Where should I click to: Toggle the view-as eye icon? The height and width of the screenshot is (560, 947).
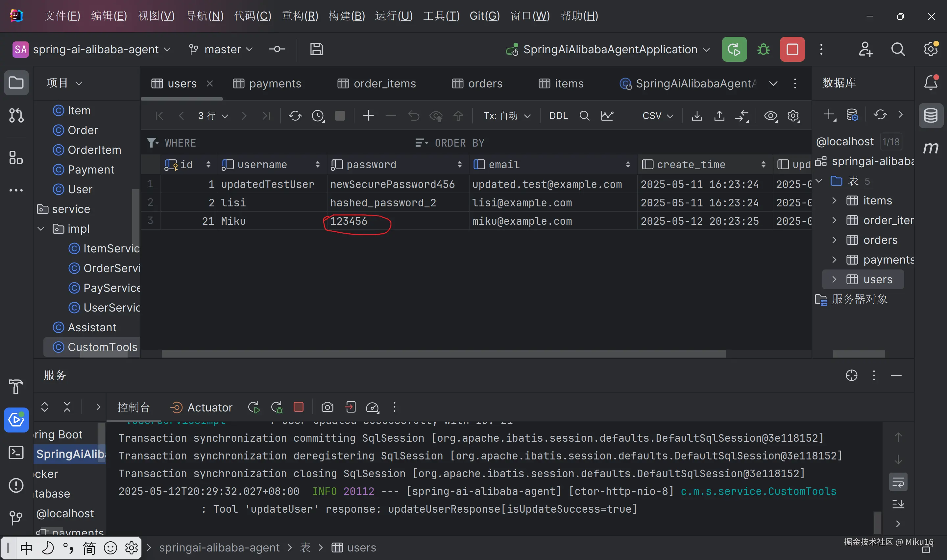[770, 115]
